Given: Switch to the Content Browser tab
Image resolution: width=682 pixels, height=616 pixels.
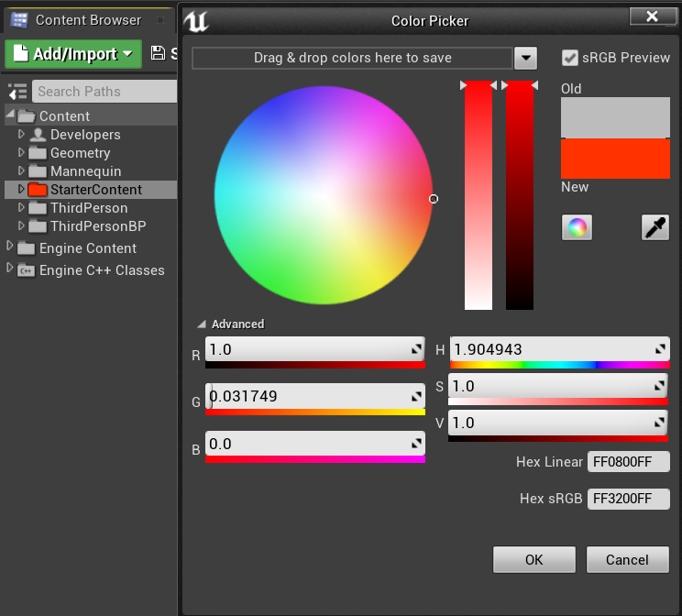Looking at the screenshot, I should (88, 20).
